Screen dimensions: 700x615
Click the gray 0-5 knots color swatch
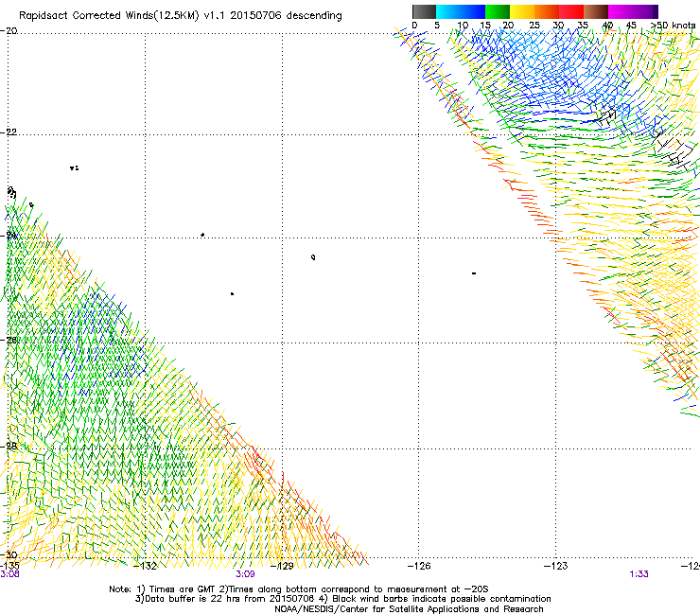click(x=424, y=11)
